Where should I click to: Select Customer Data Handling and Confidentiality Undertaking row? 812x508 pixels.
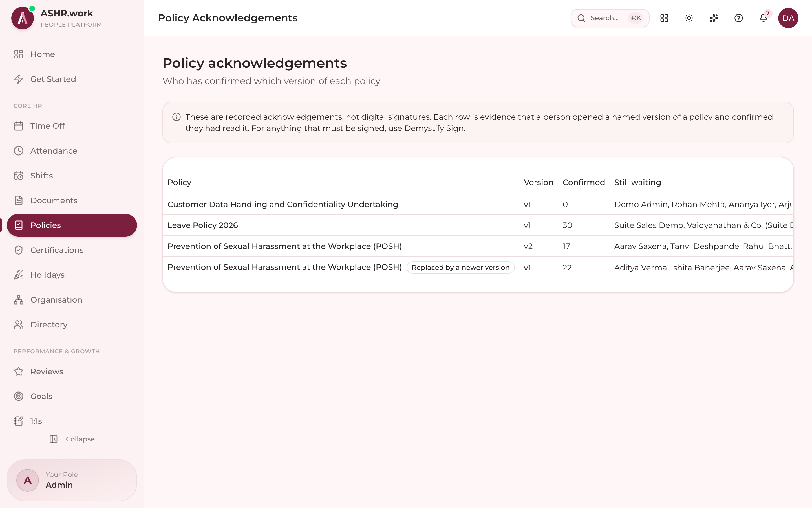pyautogui.click(x=478, y=205)
